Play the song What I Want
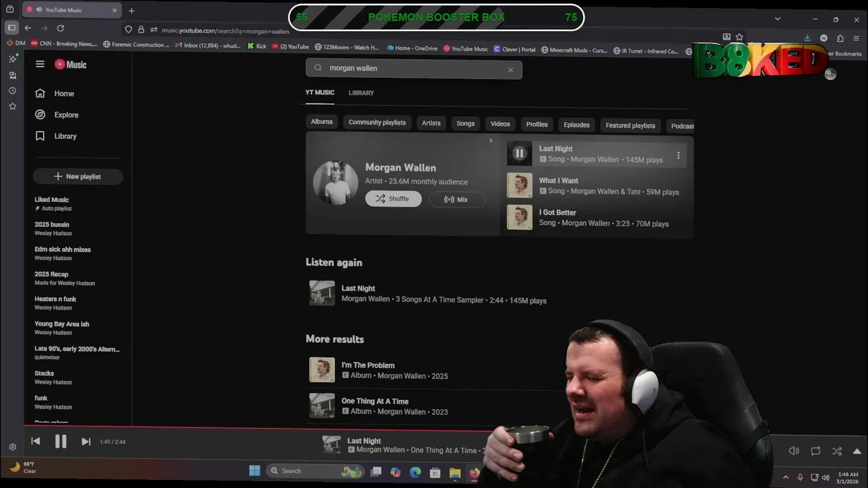 [x=597, y=186]
